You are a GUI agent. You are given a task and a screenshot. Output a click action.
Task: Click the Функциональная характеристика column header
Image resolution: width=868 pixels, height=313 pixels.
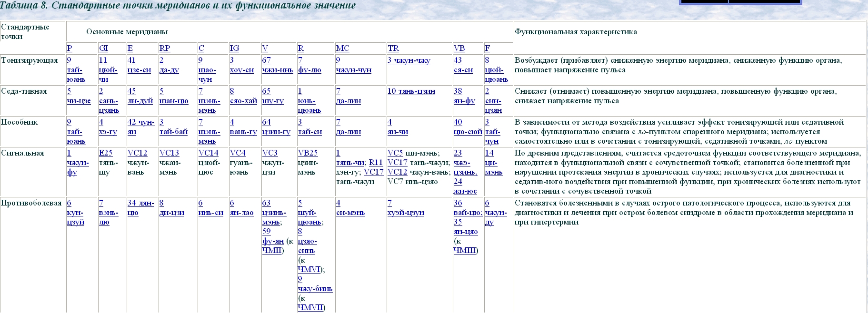pyautogui.click(x=576, y=32)
